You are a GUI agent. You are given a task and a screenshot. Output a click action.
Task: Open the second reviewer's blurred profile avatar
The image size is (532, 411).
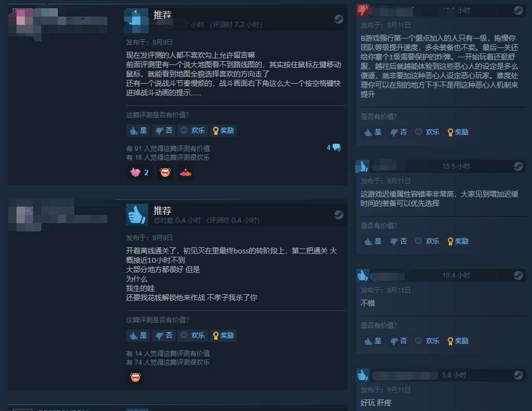25,215
